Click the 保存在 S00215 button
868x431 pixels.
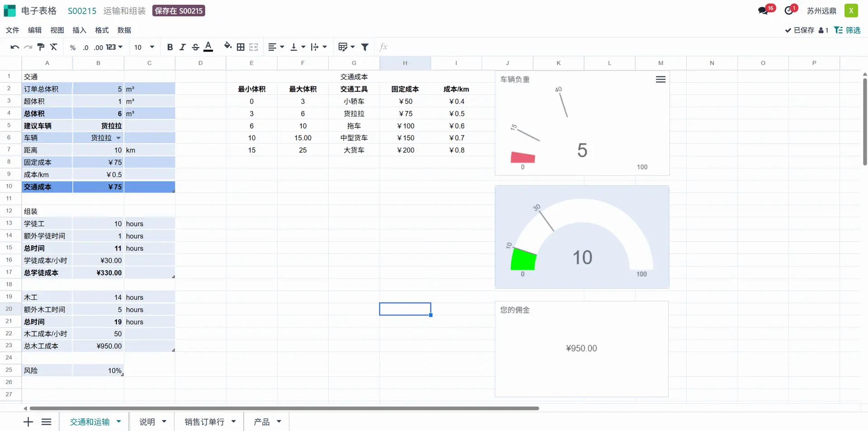click(x=179, y=11)
